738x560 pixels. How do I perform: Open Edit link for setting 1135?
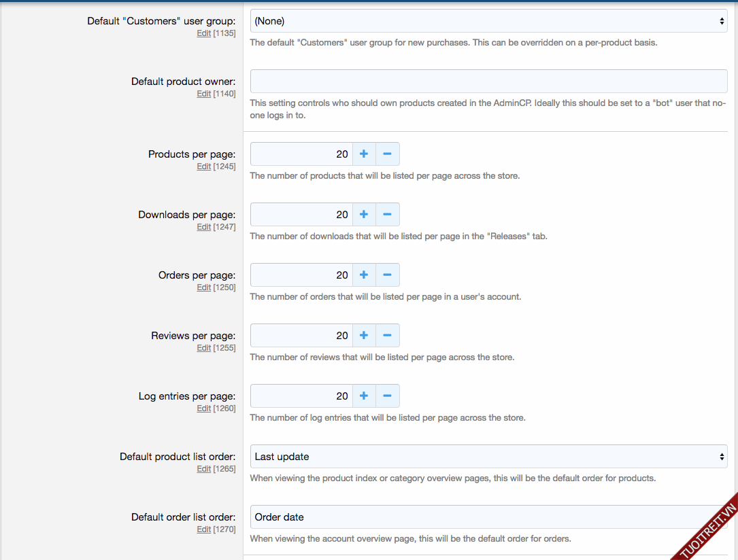click(x=203, y=33)
